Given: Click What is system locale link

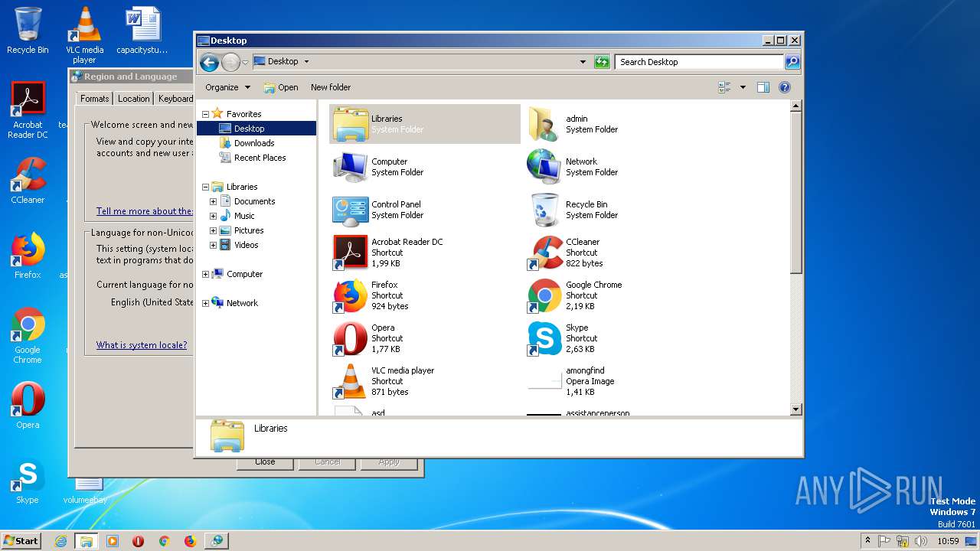Looking at the screenshot, I should click(x=142, y=345).
